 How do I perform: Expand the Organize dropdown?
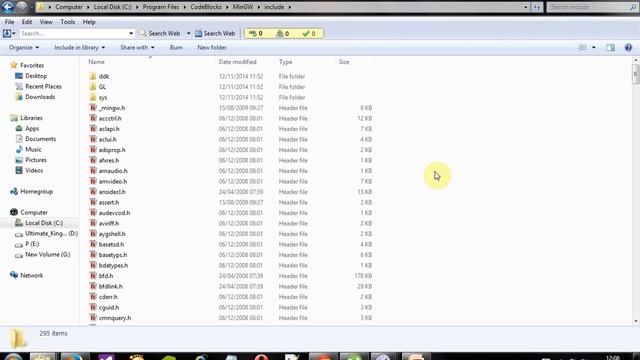point(24,48)
